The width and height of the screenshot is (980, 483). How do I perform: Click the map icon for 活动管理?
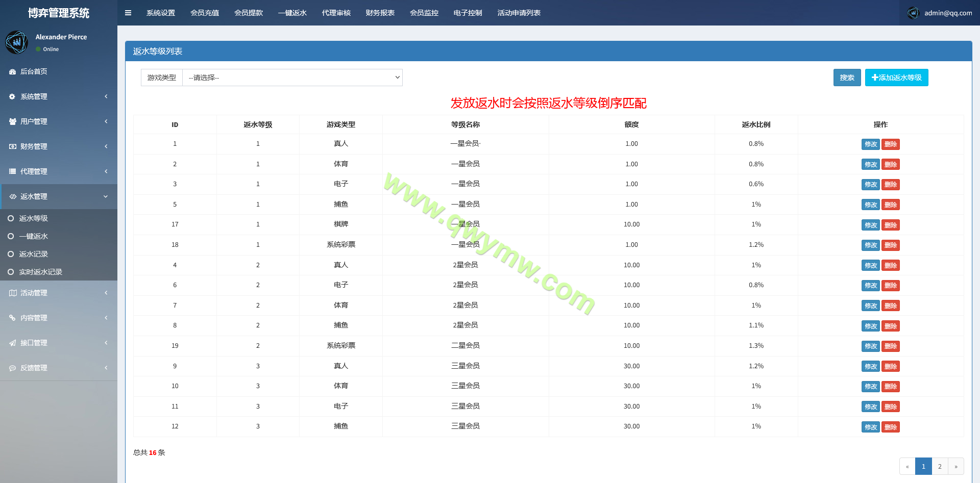[x=12, y=293]
